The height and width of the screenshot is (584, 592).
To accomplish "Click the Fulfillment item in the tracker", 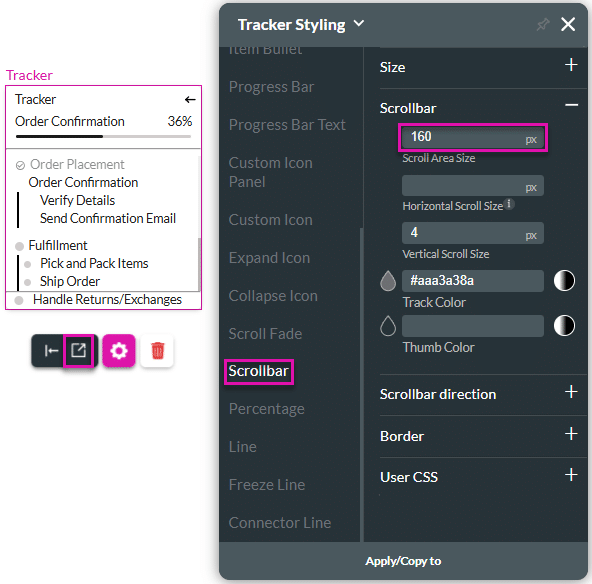I will pyautogui.click(x=58, y=245).
